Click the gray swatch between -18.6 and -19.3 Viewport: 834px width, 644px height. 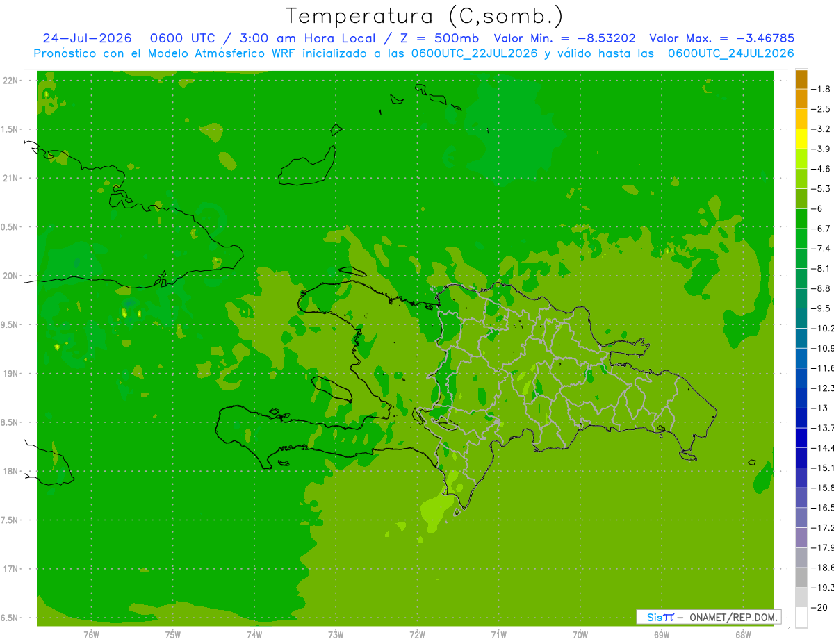[x=801, y=577]
